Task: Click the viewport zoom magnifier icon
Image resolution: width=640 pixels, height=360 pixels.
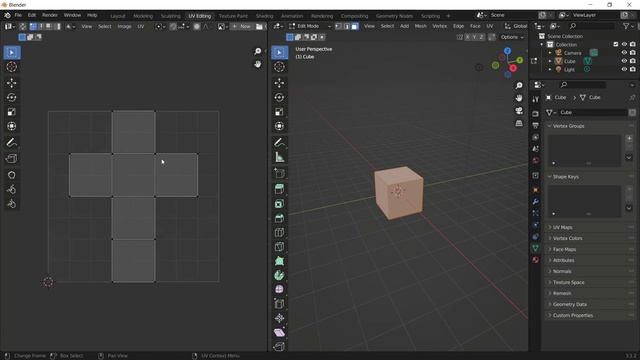Action: click(x=519, y=85)
